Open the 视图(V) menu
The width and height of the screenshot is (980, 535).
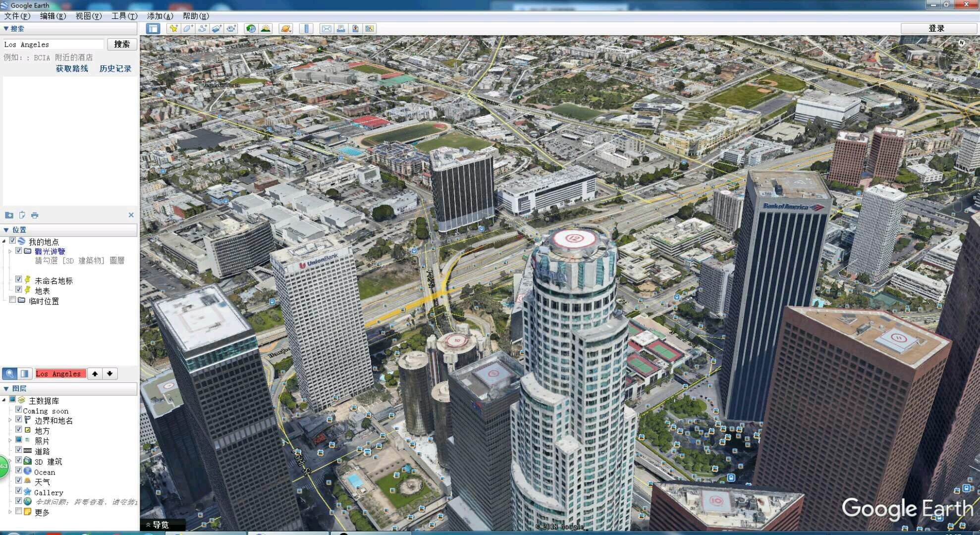(x=88, y=16)
